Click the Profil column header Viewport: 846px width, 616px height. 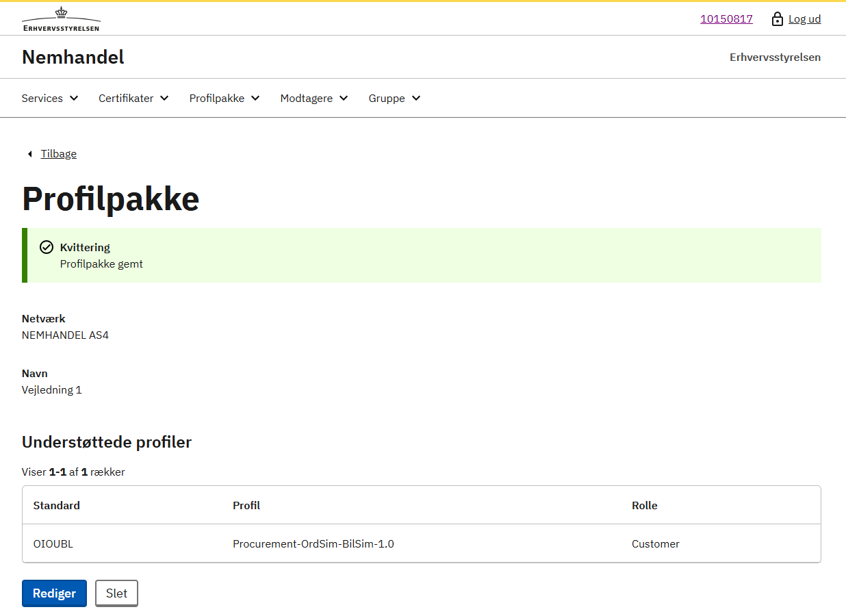click(x=246, y=506)
